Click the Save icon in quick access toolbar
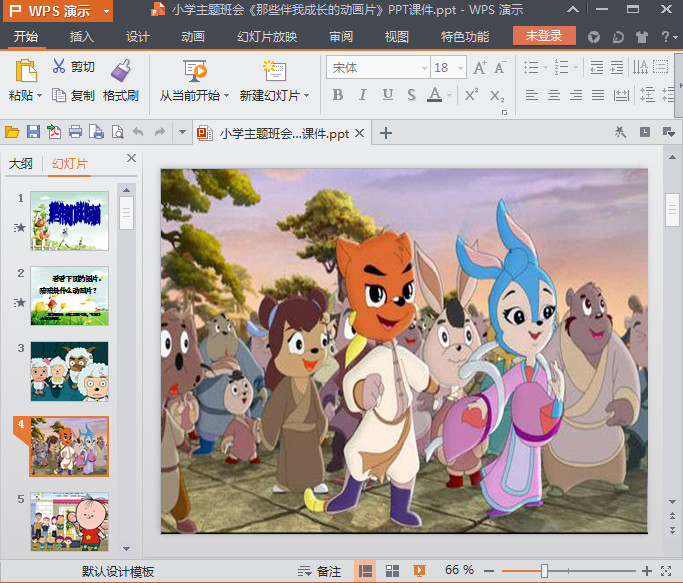 coord(33,133)
